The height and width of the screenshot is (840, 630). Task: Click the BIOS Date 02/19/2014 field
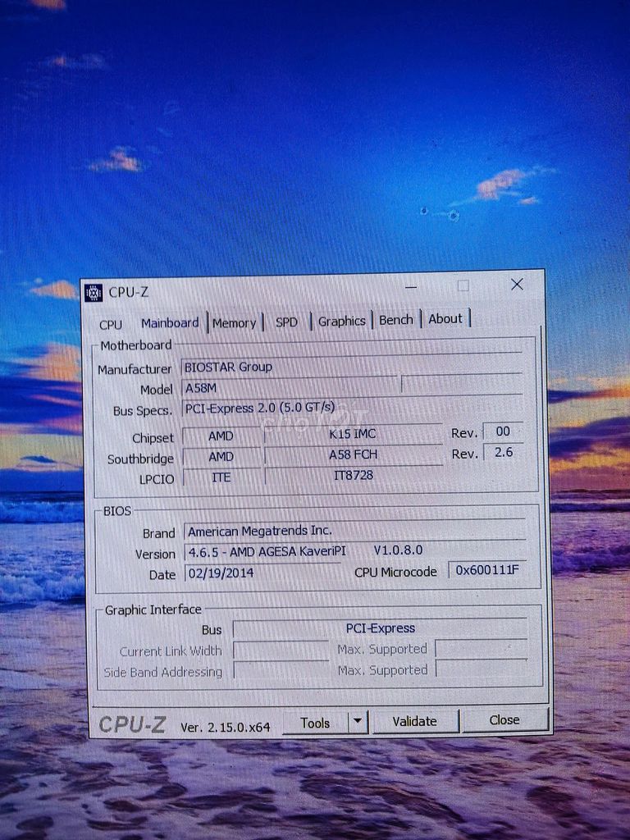(262, 573)
